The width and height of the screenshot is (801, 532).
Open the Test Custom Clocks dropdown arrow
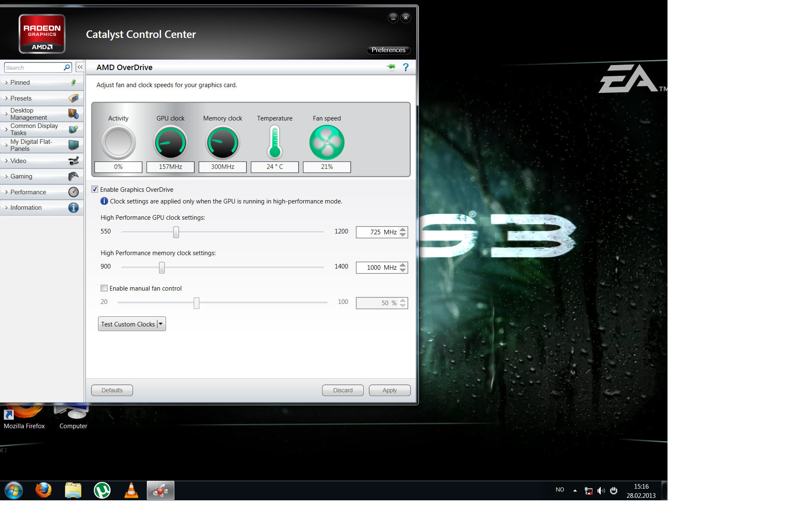(161, 324)
